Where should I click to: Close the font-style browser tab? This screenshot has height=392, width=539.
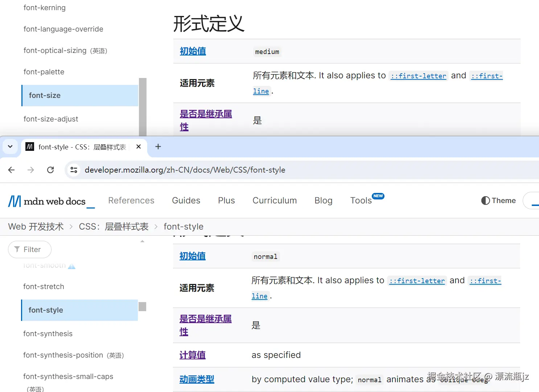139,147
